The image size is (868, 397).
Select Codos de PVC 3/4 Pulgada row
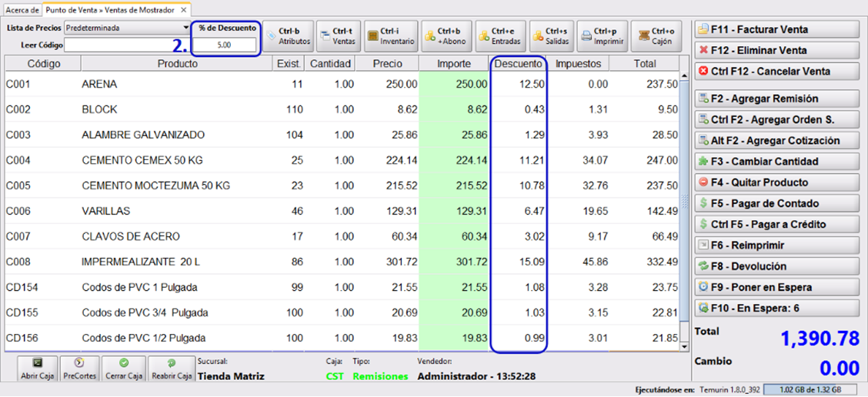point(342,313)
